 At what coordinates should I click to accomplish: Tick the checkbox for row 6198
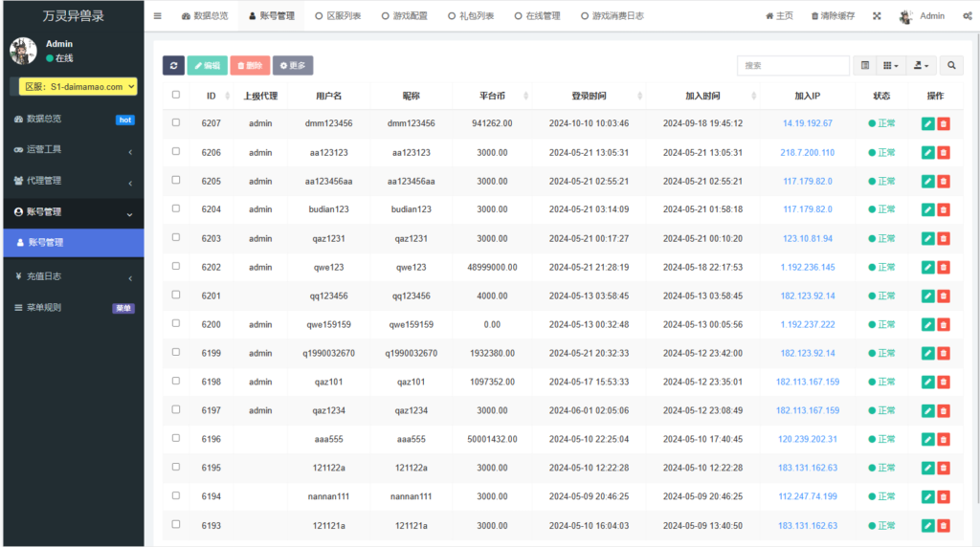click(176, 382)
